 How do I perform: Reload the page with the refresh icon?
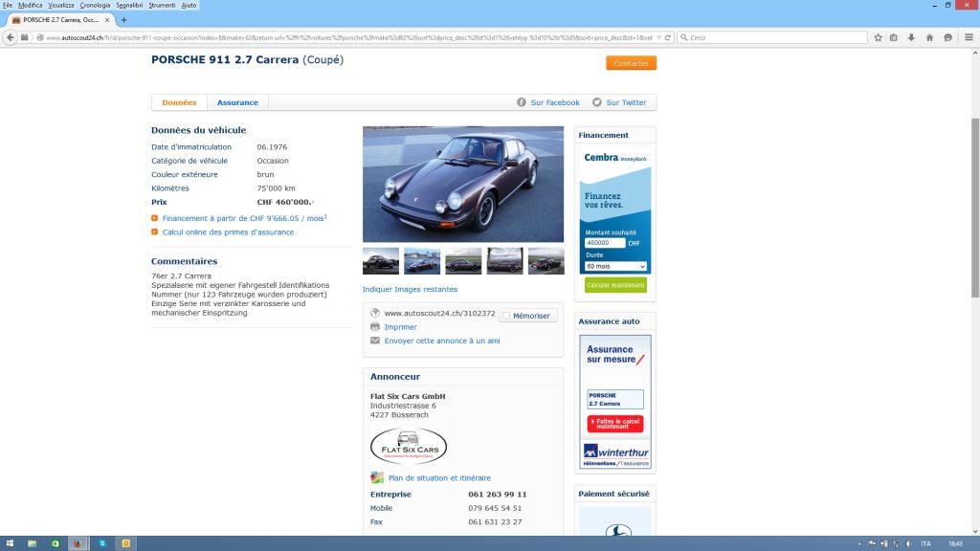[667, 37]
